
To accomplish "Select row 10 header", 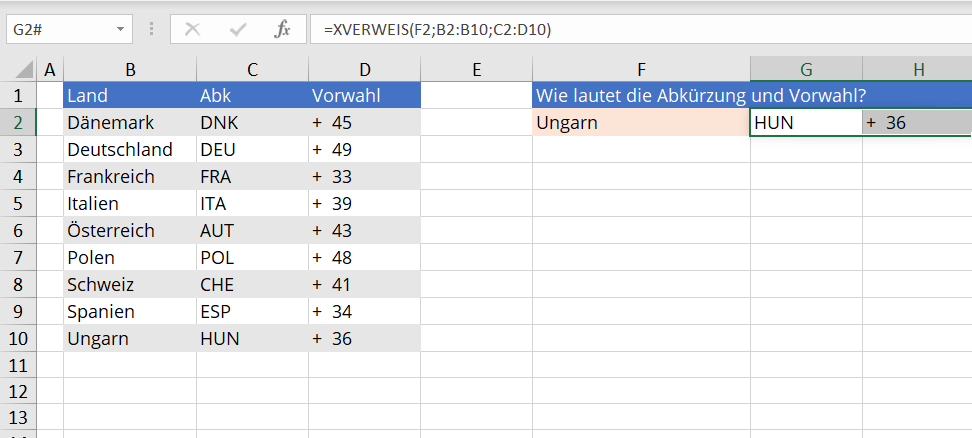I will [x=18, y=338].
